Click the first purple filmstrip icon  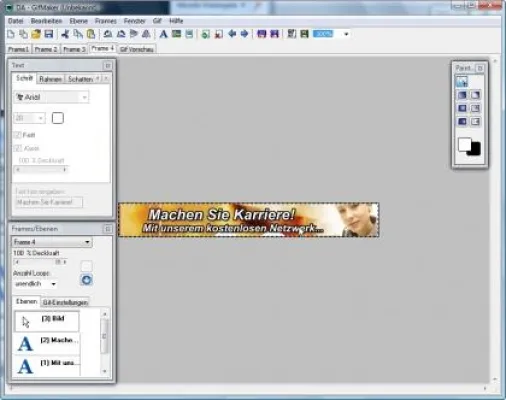click(262, 34)
